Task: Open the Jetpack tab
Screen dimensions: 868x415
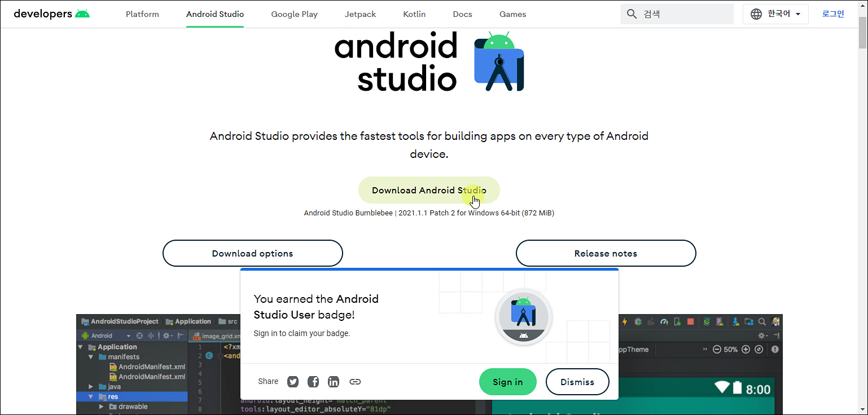Action: coord(360,14)
